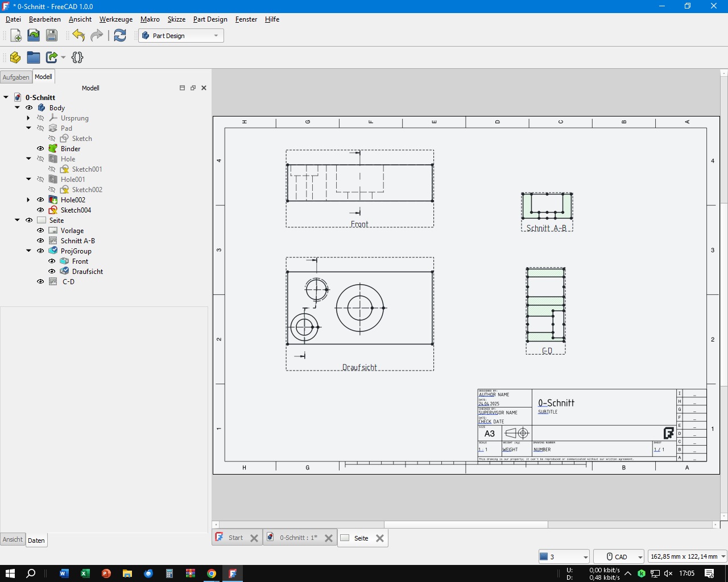Open the dimension units dropdown in status bar
The image size is (728, 582).
688,556
